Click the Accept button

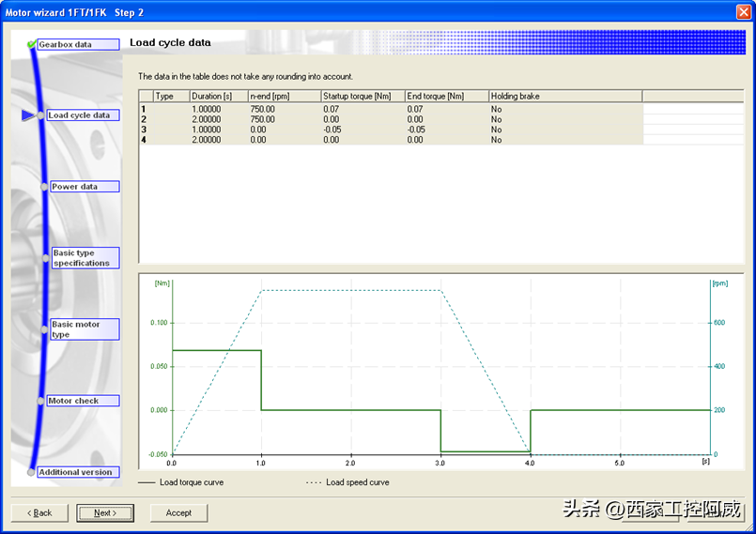click(178, 513)
